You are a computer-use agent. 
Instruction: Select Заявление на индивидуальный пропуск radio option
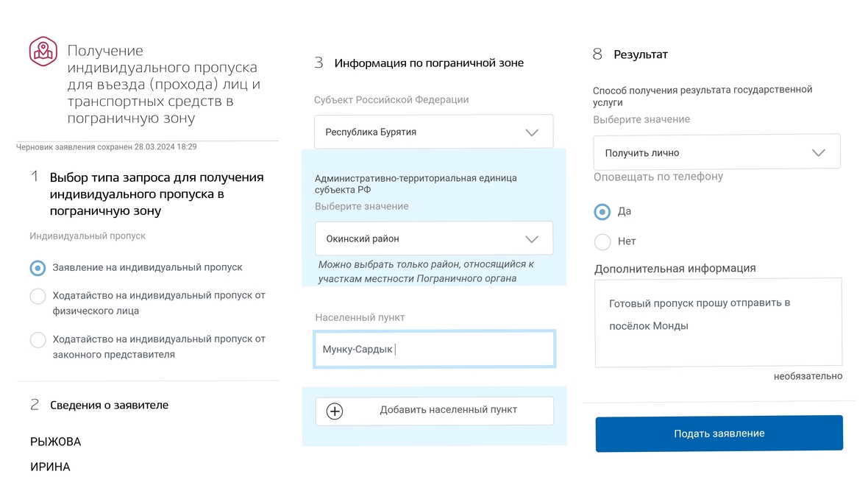click(x=38, y=268)
